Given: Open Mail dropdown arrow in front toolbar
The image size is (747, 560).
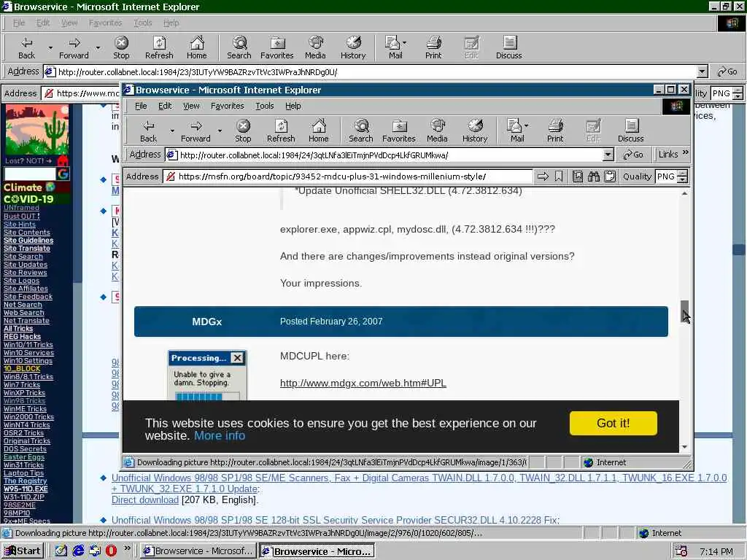Looking at the screenshot, I should 527,125.
